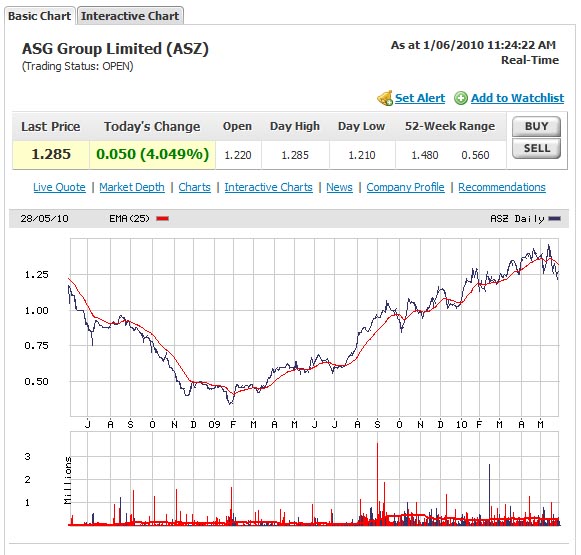
Task: Open Interactive Charts link
Action: tap(269, 187)
